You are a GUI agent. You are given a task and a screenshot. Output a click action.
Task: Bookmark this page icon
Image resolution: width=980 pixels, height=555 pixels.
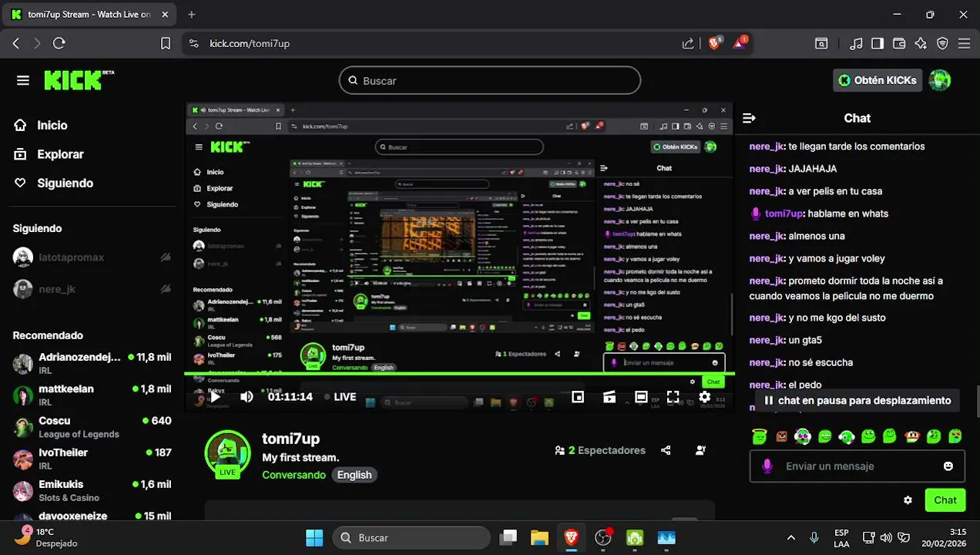166,44
